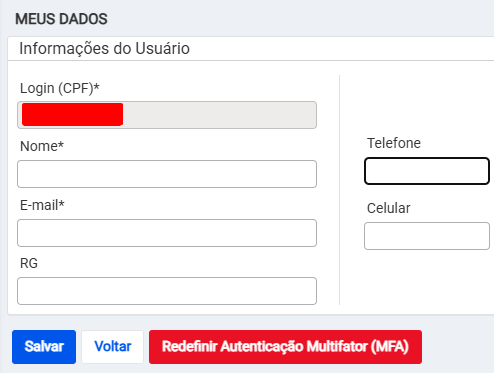
Task: Click the Informações do Usuário panel header
Action: (x=104, y=49)
